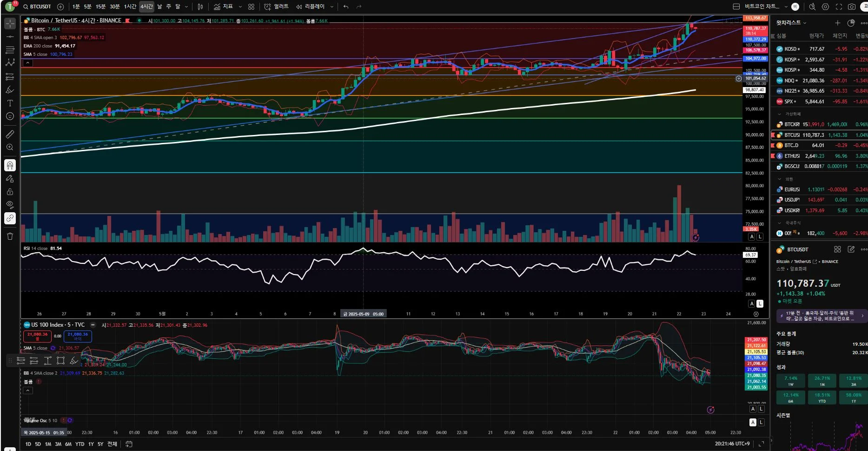Take a chart snapshot with camera icon
The height and width of the screenshot is (451, 868).
click(x=851, y=7)
